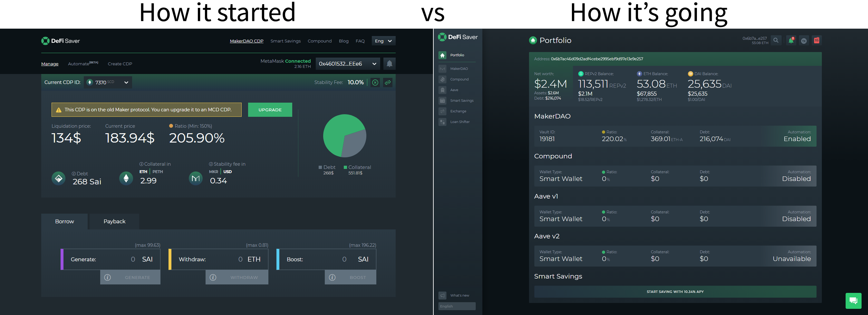868x315 pixels.
Task: Click the DeFi Saver logo in old interface
Action: click(x=60, y=41)
